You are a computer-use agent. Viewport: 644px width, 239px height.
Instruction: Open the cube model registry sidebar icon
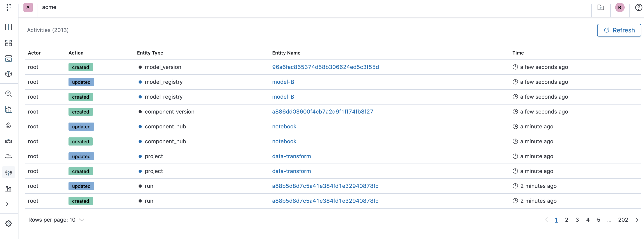tap(9, 74)
